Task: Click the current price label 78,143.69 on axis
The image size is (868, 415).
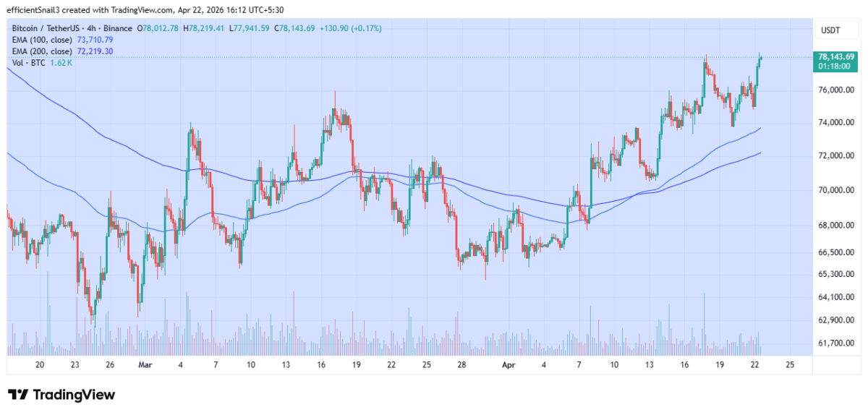Action: coord(836,56)
